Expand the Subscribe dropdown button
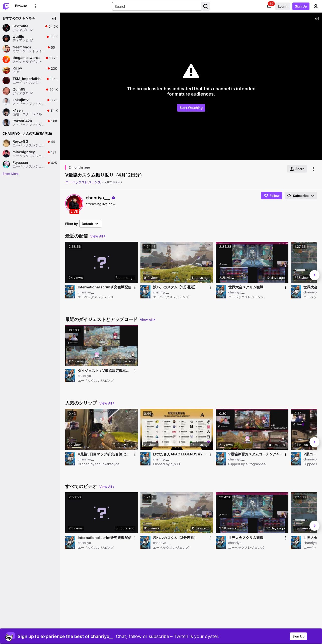 pos(301,196)
